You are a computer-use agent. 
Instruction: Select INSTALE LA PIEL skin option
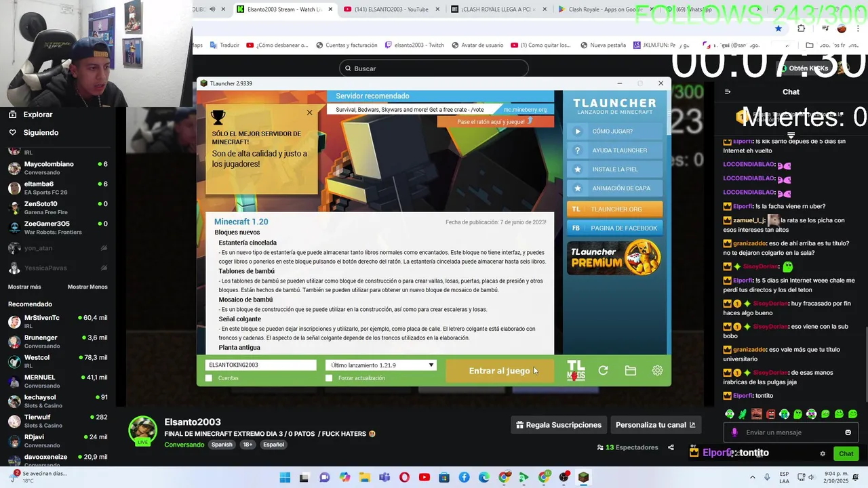[614, 169]
